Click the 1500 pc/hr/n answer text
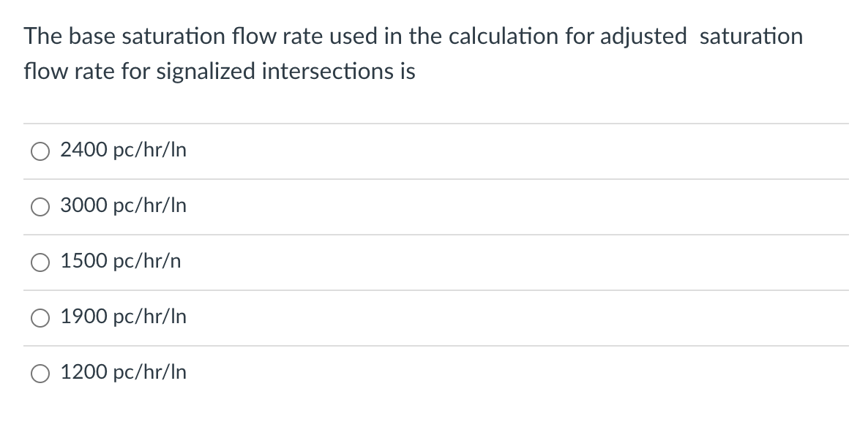The width and height of the screenshot is (868, 427). pos(120,262)
